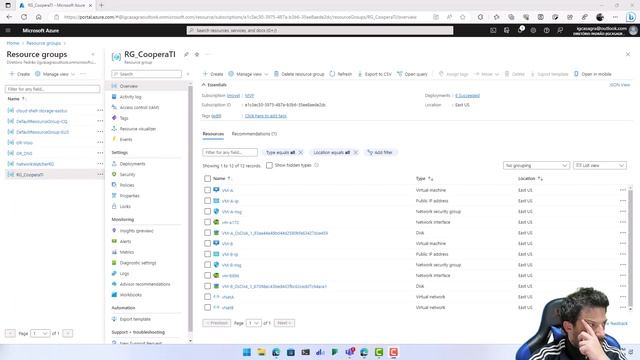Screen dimensions: 640x360
Task: Click the Deployments succeeded link
Action: [x=467, y=96]
